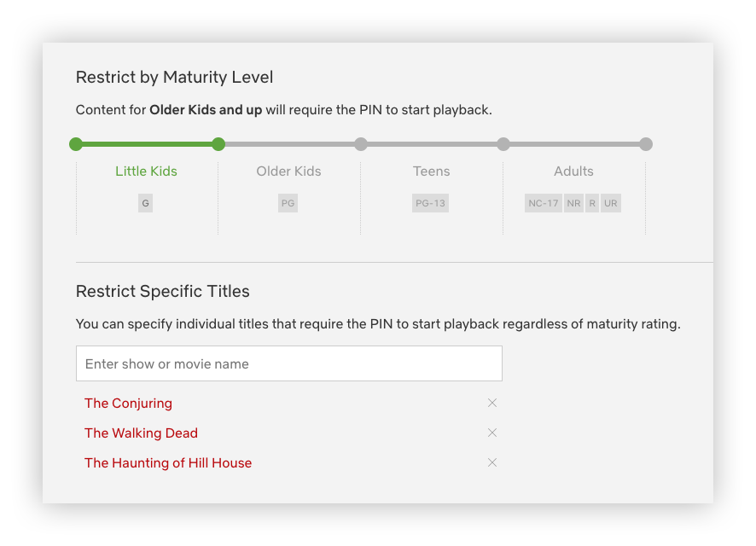Select the Little Kids maturity level
The image size is (756, 546).
click(x=146, y=171)
